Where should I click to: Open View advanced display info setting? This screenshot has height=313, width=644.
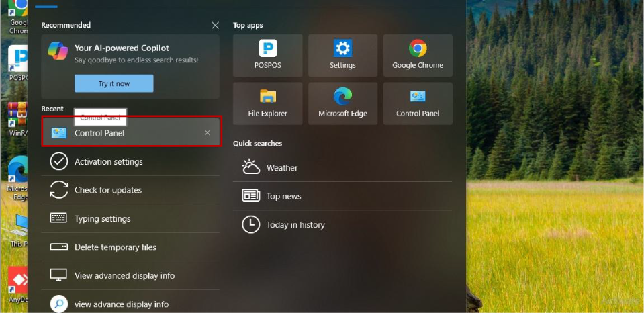[x=124, y=276]
